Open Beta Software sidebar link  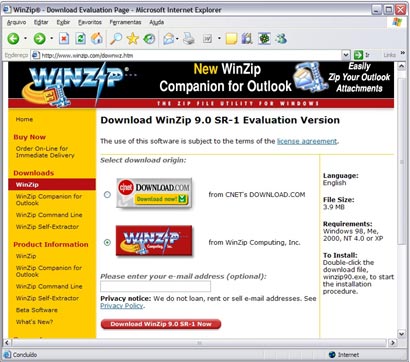37,310
